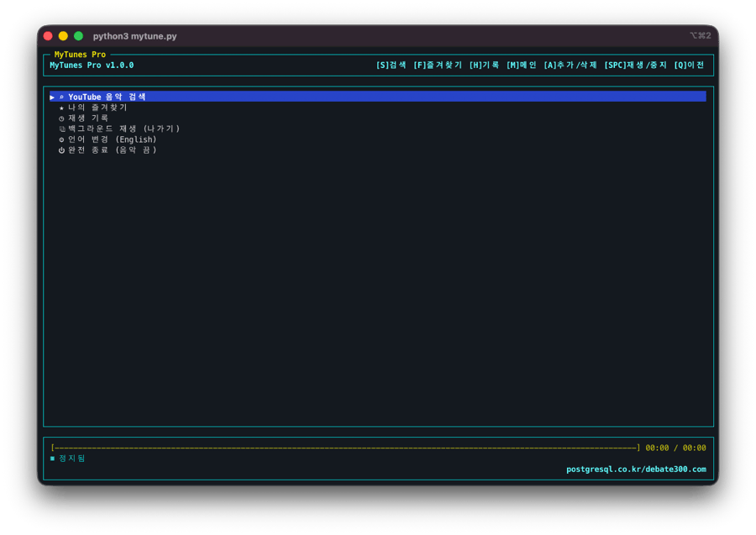Viewport: 756px width, 535px height.
Task: Click the selection arrow marker on highlighted row
Action: coord(52,97)
